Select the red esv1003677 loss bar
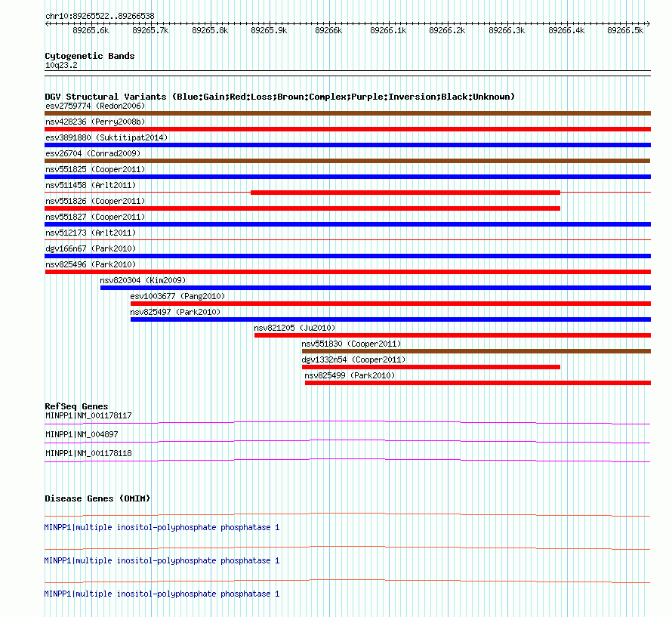This screenshot has width=672, height=617. pyautogui.click(x=391, y=304)
